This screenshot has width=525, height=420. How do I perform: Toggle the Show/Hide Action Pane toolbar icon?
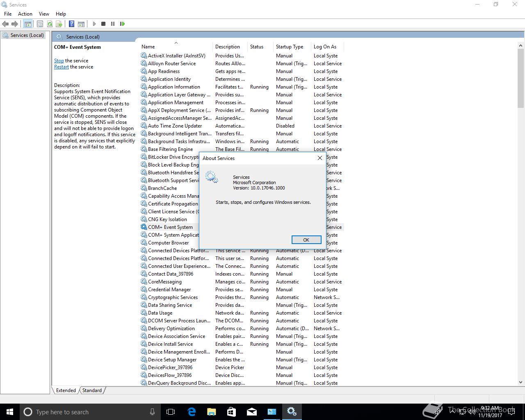(x=81, y=24)
